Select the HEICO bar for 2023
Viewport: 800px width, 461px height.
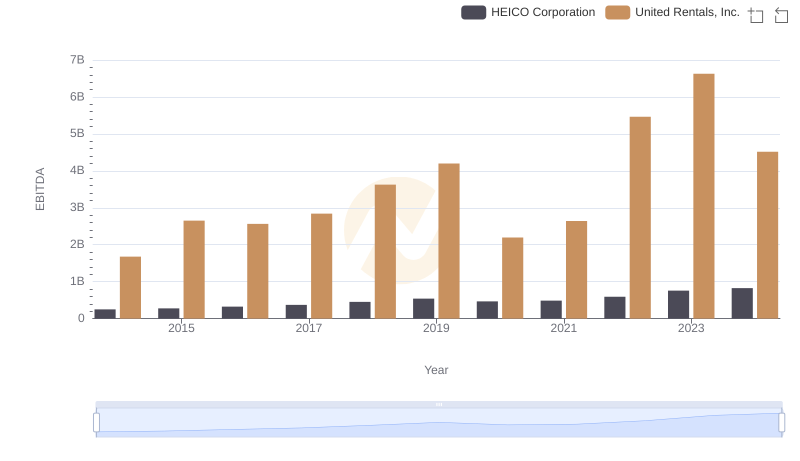click(x=678, y=305)
